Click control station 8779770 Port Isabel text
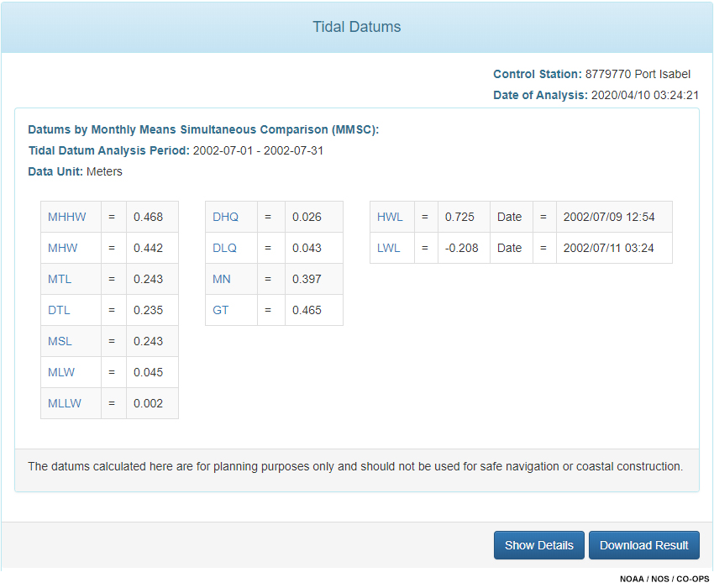 click(638, 74)
